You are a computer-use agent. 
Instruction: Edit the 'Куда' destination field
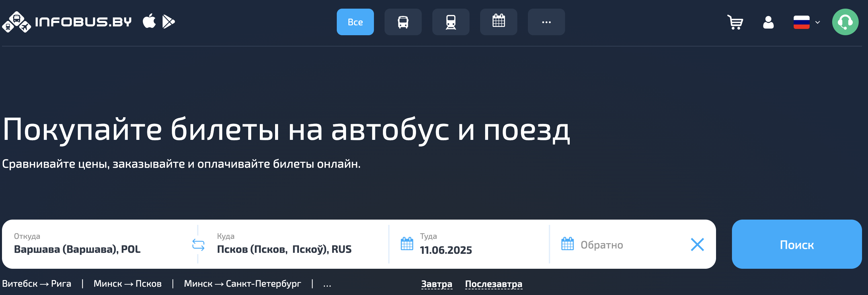297,244
